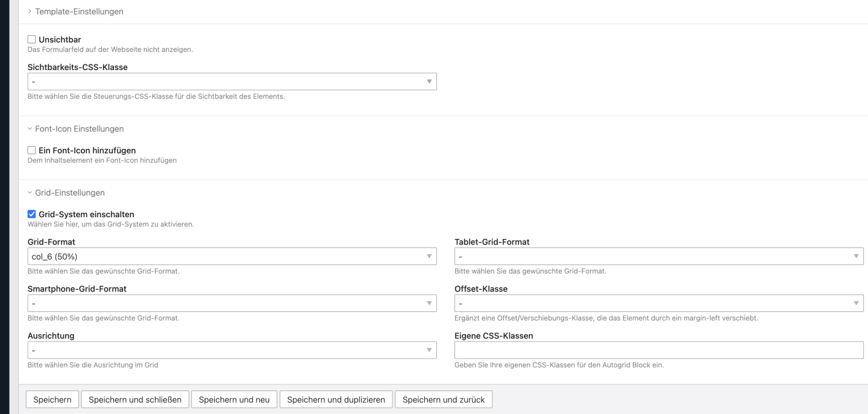The height and width of the screenshot is (414, 868).
Task: Enable the Unsichtbar checkbox
Action: coord(32,40)
